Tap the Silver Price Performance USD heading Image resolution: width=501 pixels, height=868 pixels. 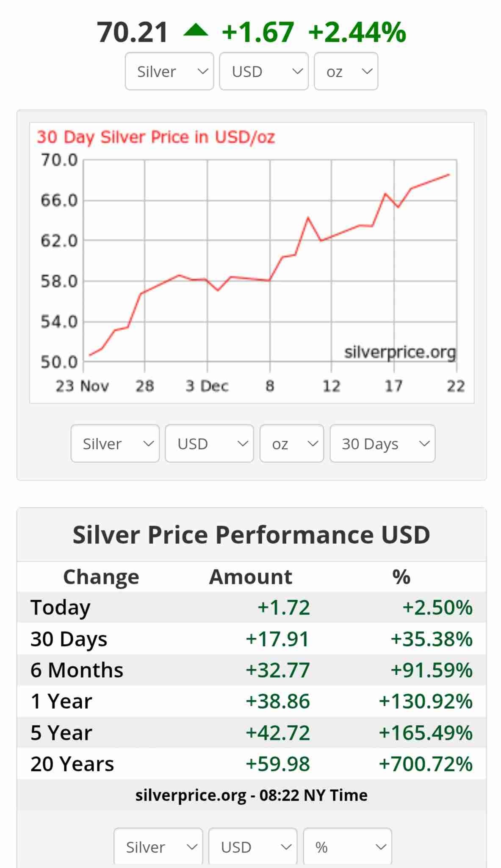[251, 534]
